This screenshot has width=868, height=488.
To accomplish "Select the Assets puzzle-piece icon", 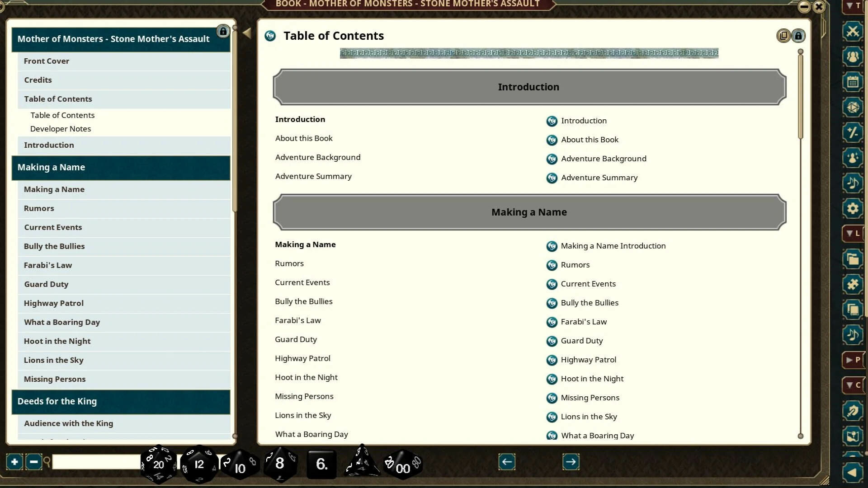I will (852, 285).
